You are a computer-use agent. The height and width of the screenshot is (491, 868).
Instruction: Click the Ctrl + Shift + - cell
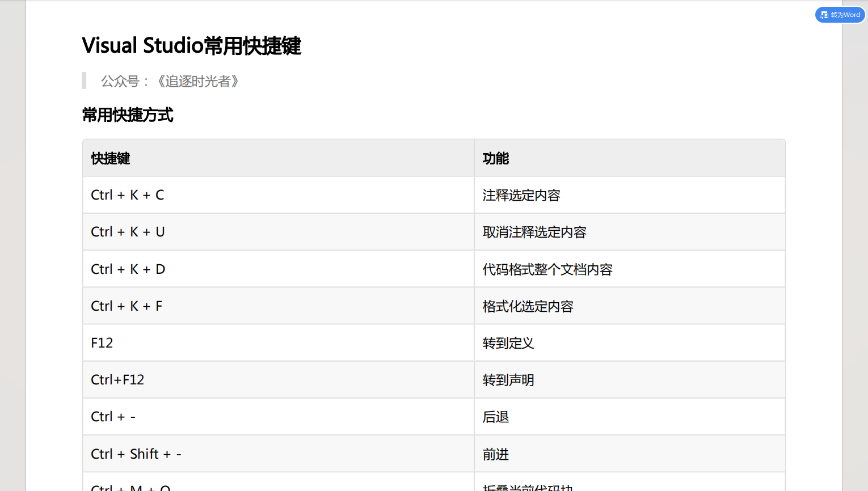click(x=279, y=454)
